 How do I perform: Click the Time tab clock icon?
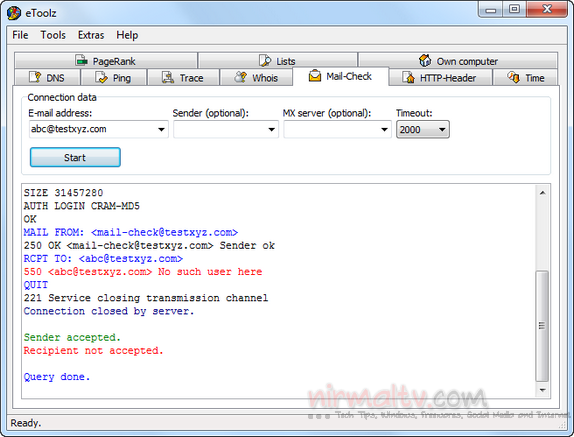513,77
